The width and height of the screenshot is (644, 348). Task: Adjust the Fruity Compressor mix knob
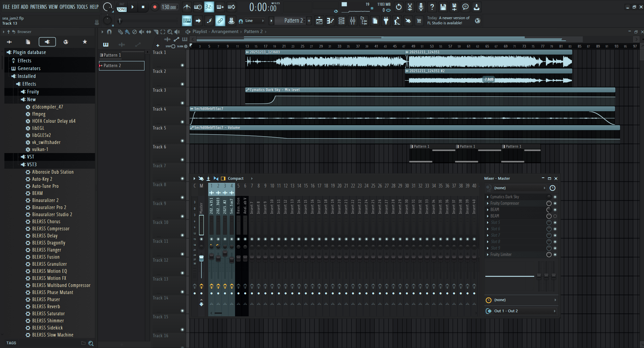(x=549, y=203)
